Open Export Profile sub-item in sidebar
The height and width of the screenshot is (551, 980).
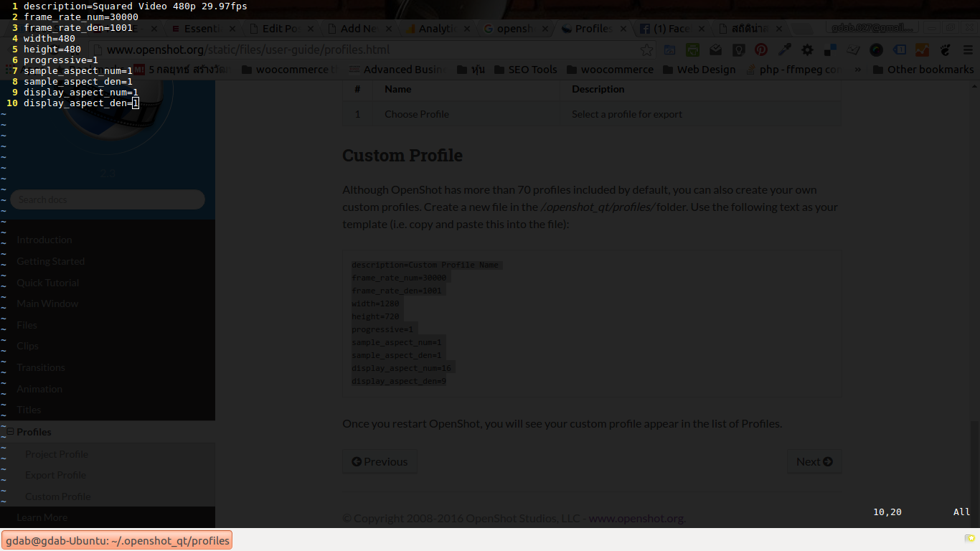pos(55,475)
